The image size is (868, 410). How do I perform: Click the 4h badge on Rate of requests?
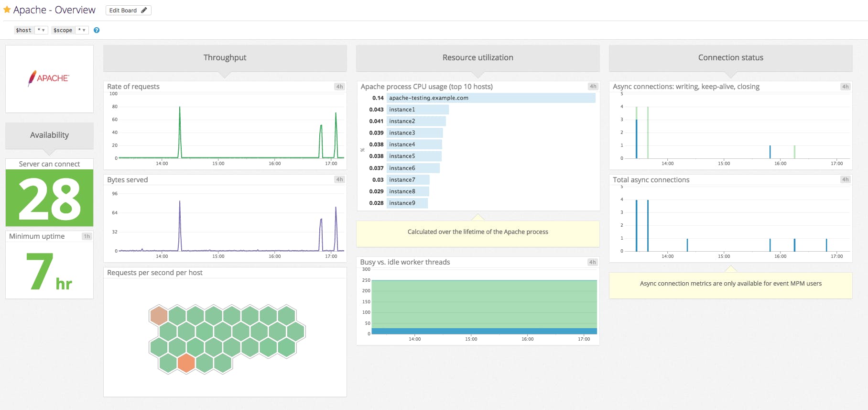[x=339, y=87]
